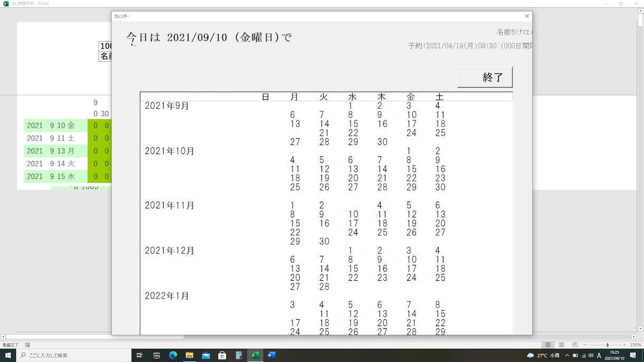Switch Excel to Normal view
The width and height of the screenshot is (644, 362).
[x=548, y=345]
